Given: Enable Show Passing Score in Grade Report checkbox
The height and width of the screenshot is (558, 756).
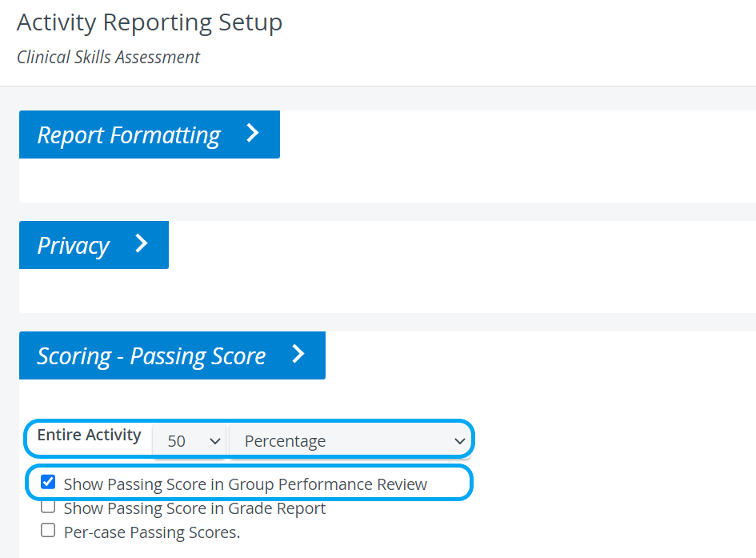Looking at the screenshot, I should pyautogui.click(x=48, y=507).
